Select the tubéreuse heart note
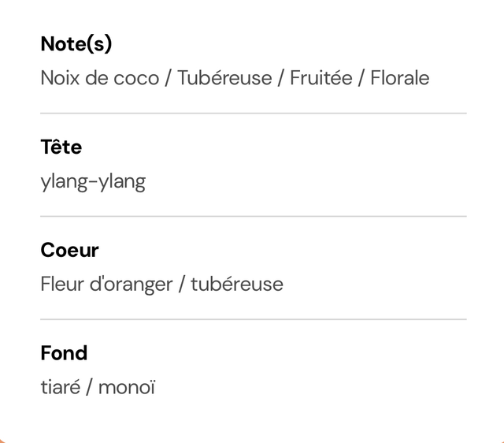The width and height of the screenshot is (504, 443). coord(237,285)
